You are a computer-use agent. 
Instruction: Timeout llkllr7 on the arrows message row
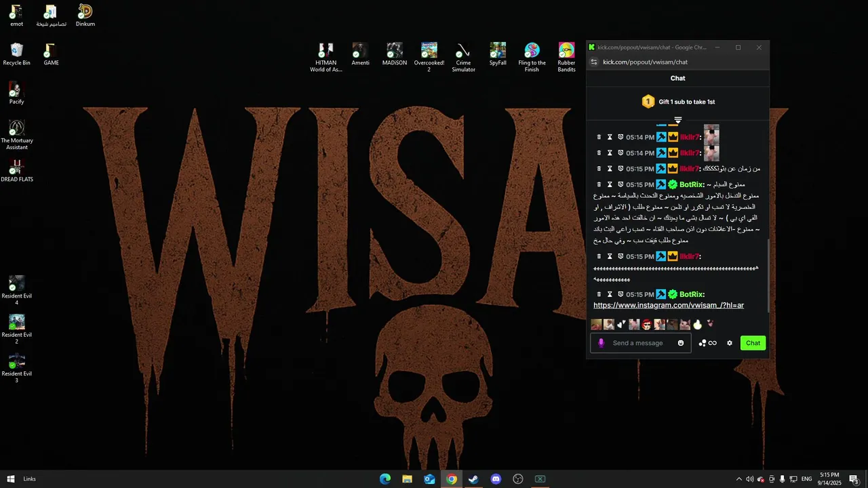click(610, 256)
